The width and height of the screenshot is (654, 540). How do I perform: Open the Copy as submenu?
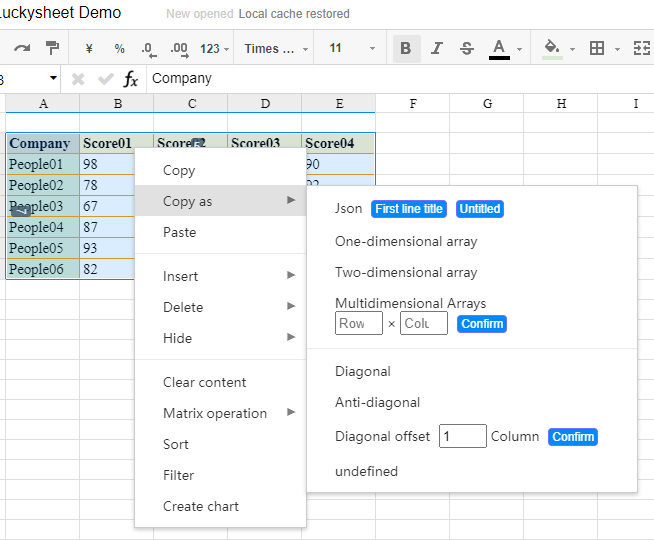[x=220, y=201]
